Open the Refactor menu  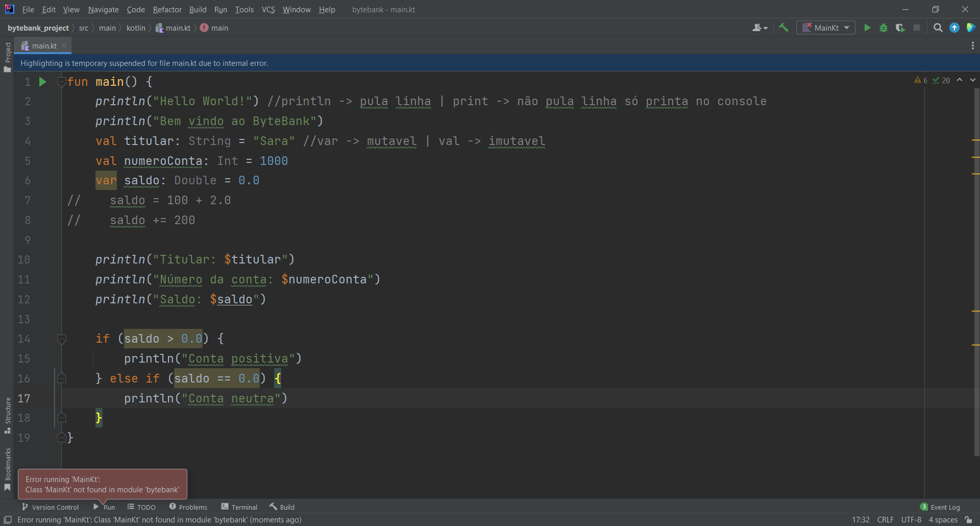(167, 10)
